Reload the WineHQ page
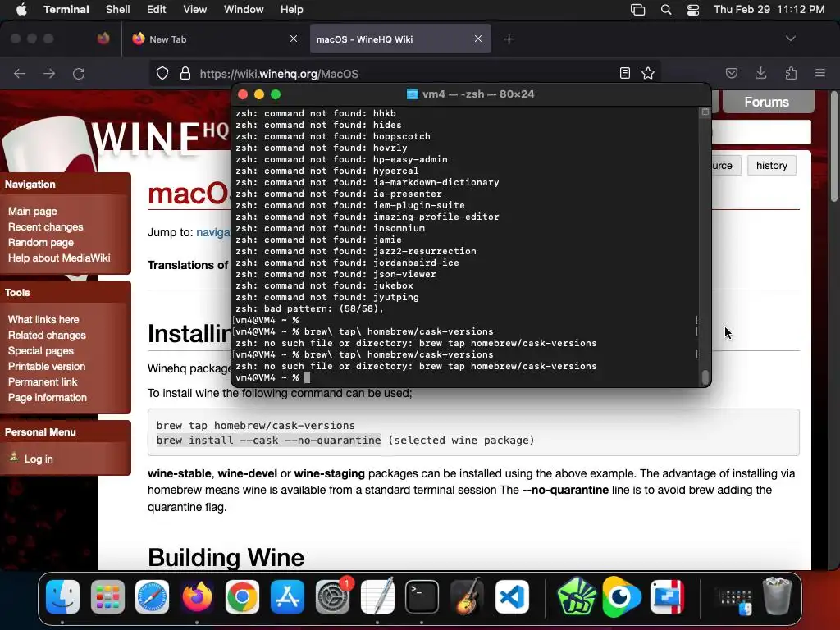The width and height of the screenshot is (840, 630). click(79, 73)
